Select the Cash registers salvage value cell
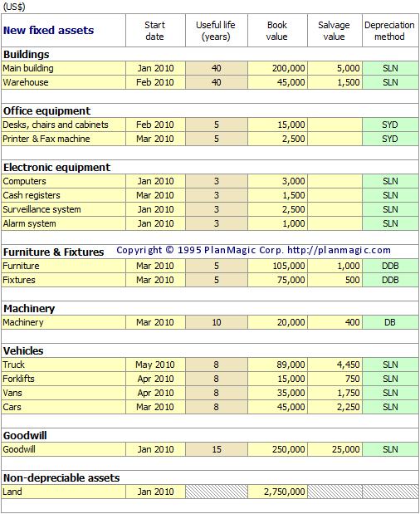This screenshot has height=514, width=420. pos(335,195)
